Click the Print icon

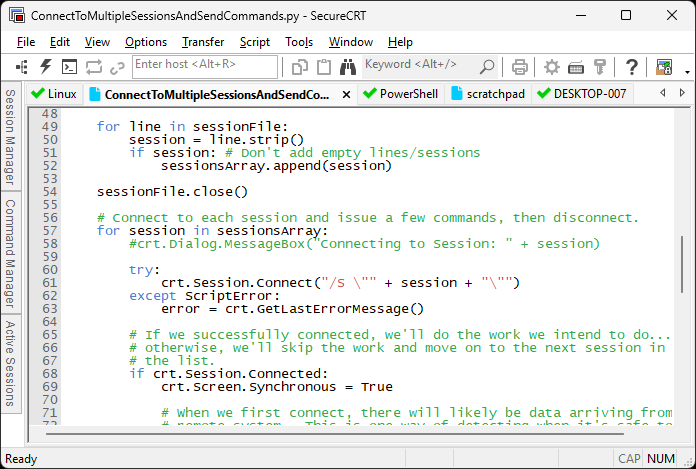520,67
